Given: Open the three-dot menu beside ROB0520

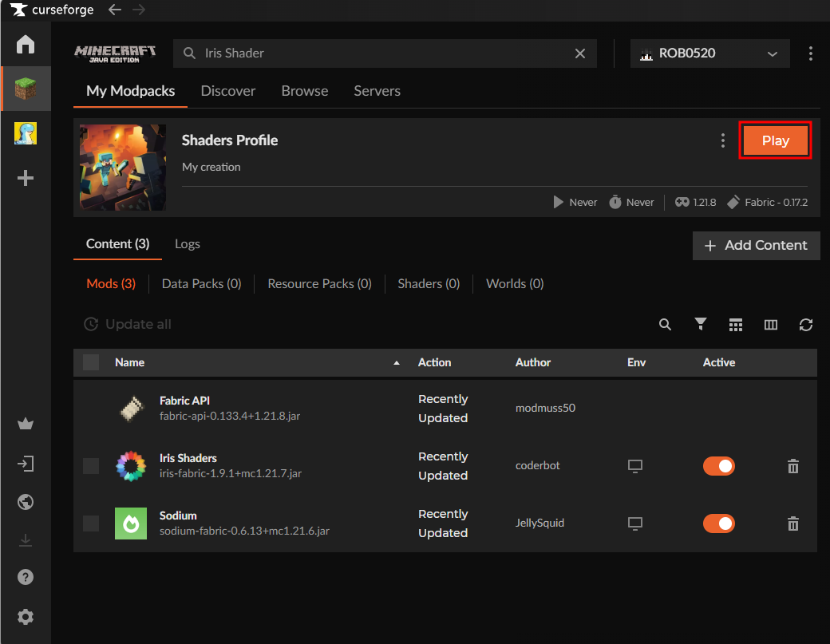Looking at the screenshot, I should [810, 53].
